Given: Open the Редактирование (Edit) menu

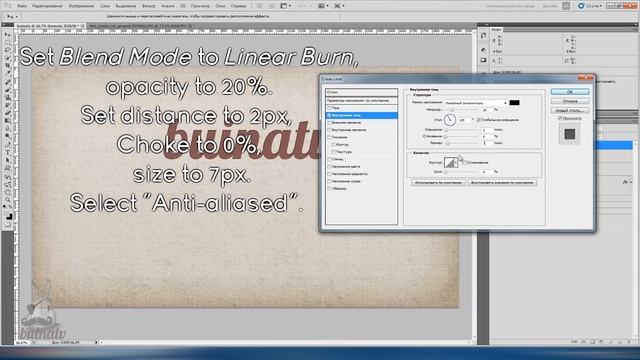Looking at the screenshot, I should pyautogui.click(x=47, y=6).
